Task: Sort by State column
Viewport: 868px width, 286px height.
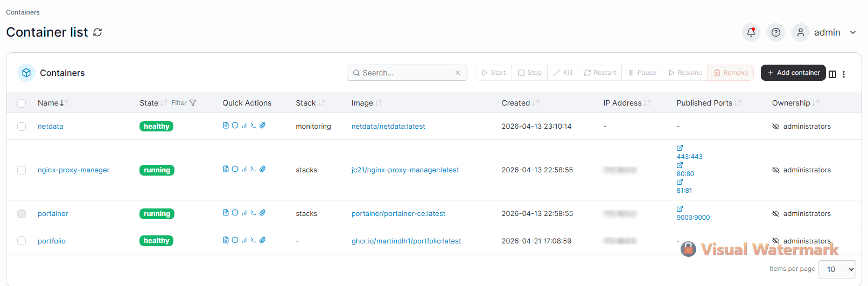Action: coord(153,103)
